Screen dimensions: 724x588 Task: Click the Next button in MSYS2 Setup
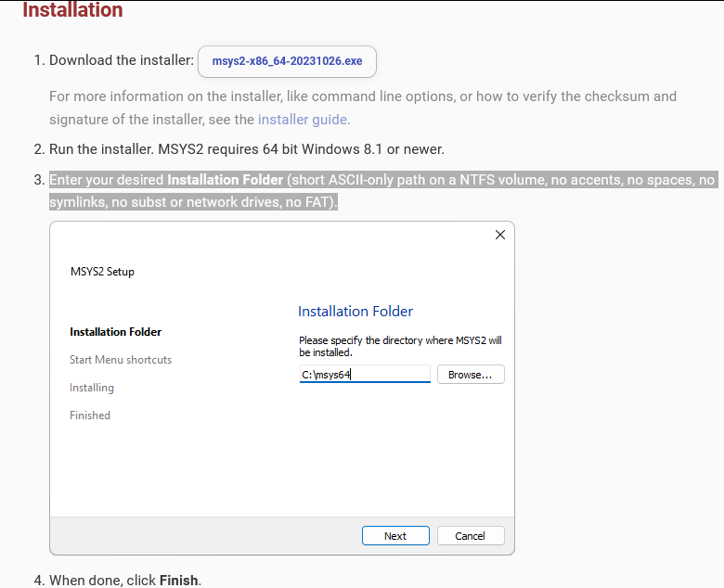(395, 536)
